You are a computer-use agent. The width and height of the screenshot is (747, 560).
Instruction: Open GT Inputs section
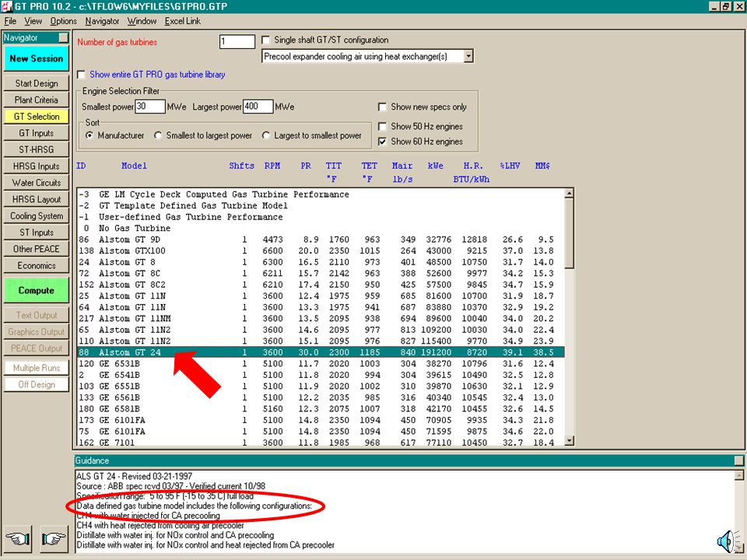coord(37,133)
